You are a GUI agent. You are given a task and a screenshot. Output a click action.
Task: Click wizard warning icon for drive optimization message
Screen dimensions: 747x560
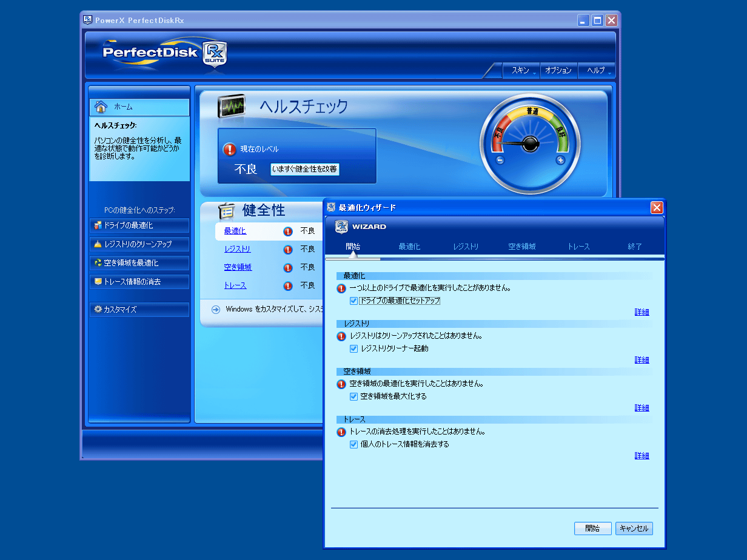point(341,288)
